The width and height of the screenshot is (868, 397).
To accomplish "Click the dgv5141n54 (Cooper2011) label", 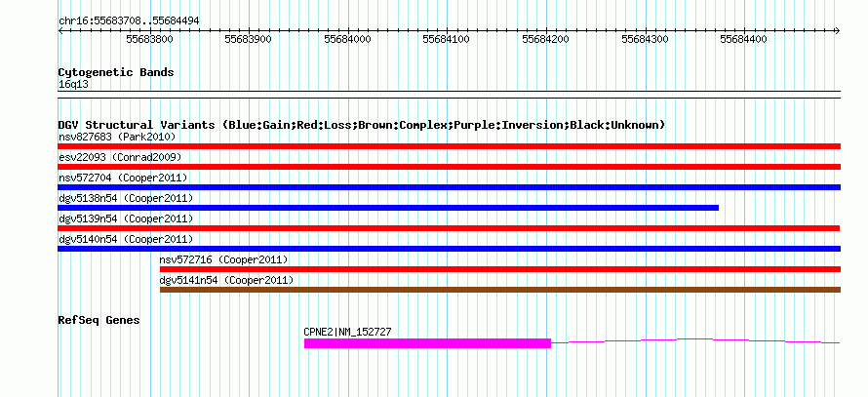I will click(x=226, y=280).
